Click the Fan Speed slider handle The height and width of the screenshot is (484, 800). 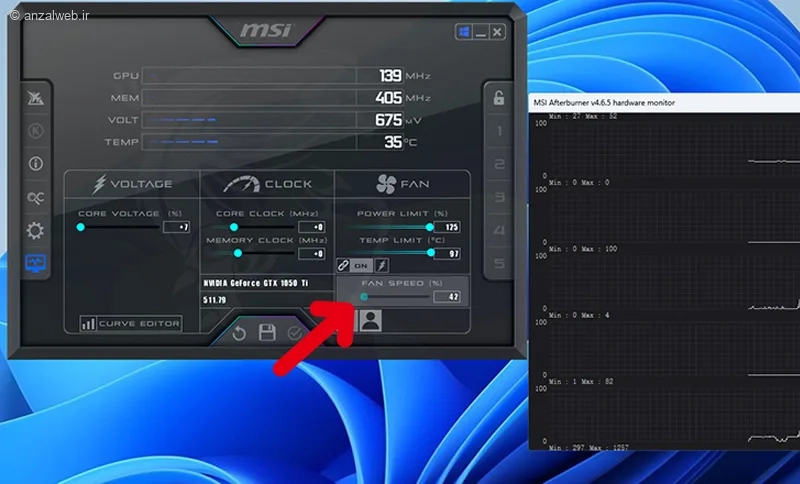(365, 297)
